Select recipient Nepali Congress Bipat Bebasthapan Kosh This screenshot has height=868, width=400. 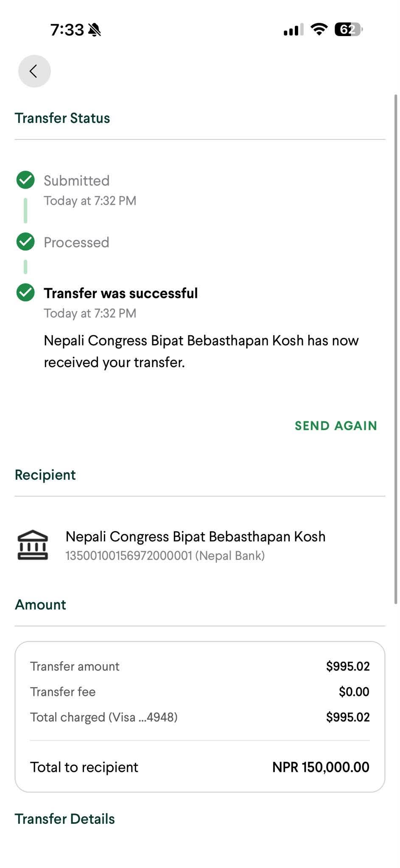click(x=196, y=537)
